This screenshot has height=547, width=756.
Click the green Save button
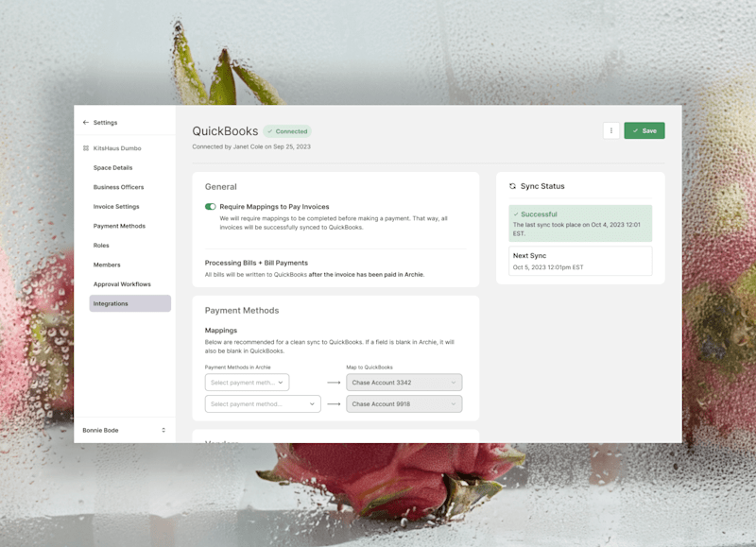click(x=644, y=130)
